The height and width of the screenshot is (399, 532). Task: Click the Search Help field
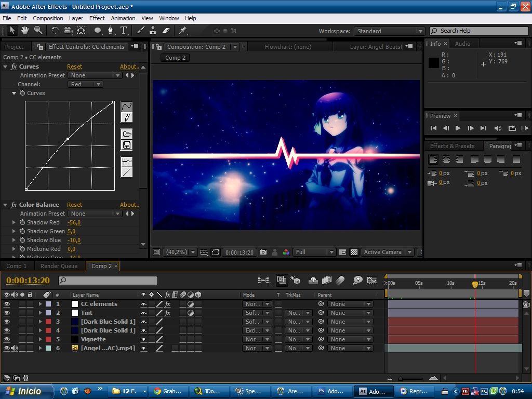(x=478, y=31)
